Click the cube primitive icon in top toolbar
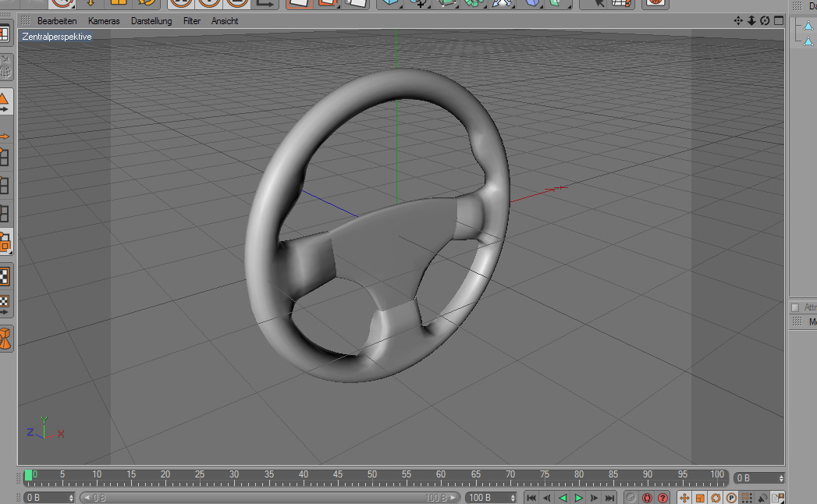The height and width of the screenshot is (504, 817). [389, 3]
